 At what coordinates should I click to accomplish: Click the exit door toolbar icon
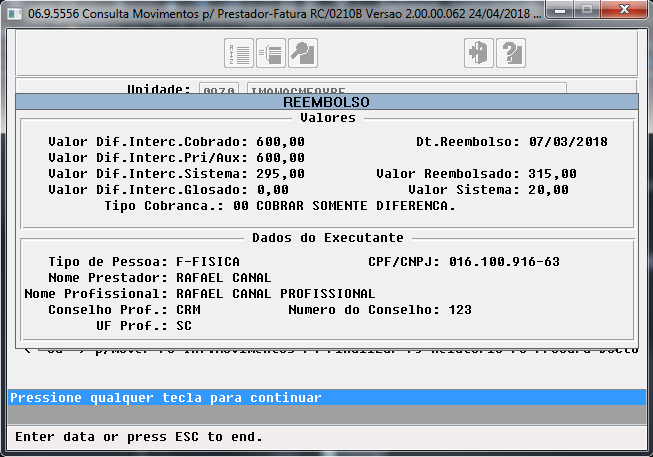pyautogui.click(x=479, y=53)
